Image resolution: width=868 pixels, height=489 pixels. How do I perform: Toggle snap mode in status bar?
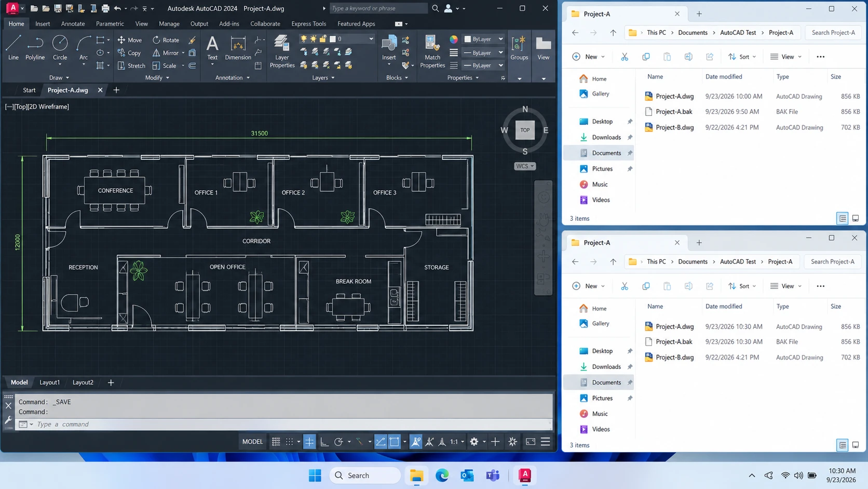tap(290, 442)
